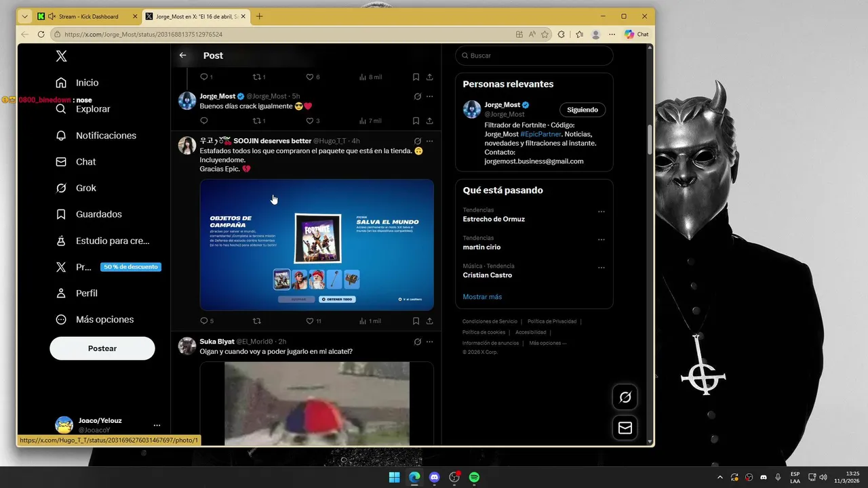Image resolution: width=868 pixels, height=488 pixels.
Task: Click Grok icon on Jorge_Most's reply
Action: tap(418, 96)
